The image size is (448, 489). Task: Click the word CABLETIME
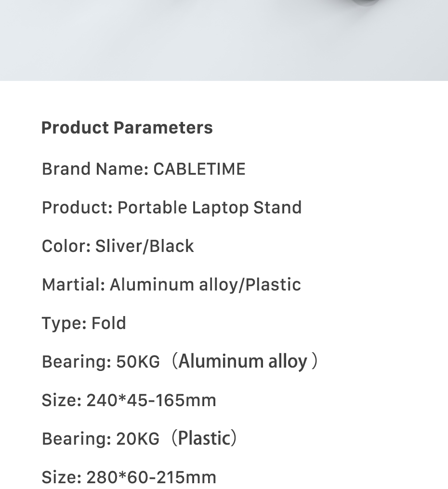(x=199, y=169)
